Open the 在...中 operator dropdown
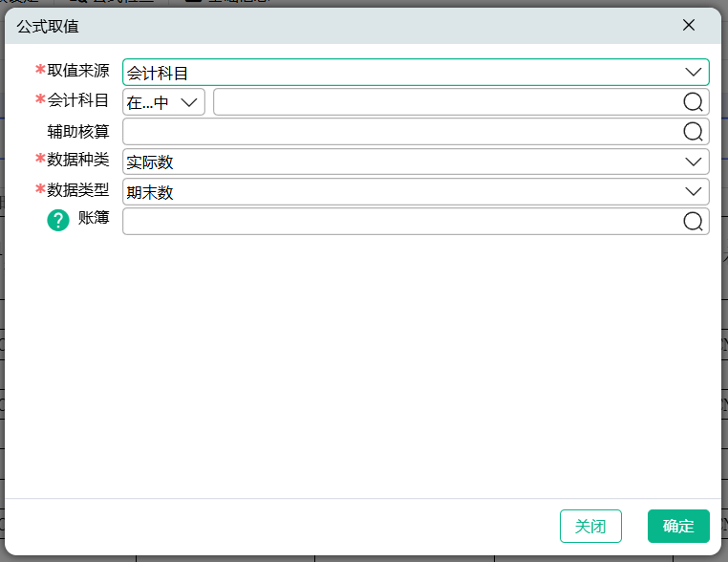Viewport: 728px width, 562px height. 163,102
